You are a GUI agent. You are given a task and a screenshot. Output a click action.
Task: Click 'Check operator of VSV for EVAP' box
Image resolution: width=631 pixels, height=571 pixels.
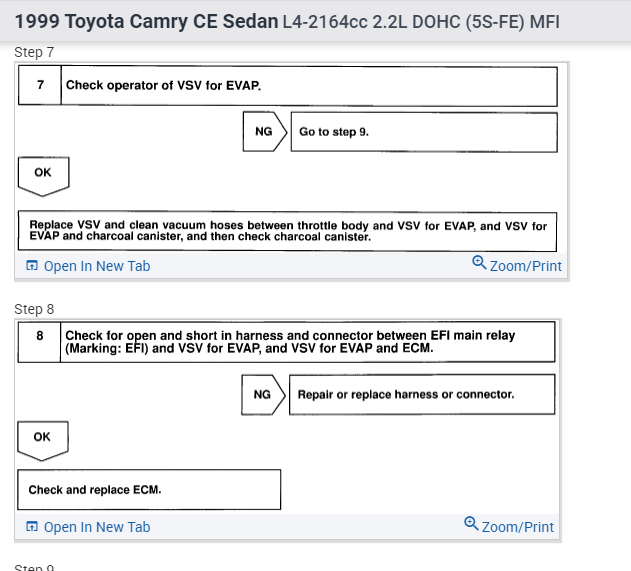tap(308, 86)
